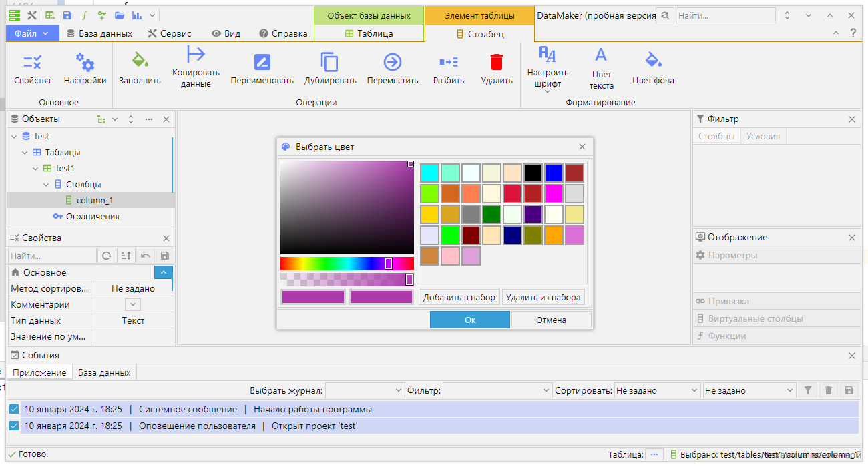The width and height of the screenshot is (868, 467).
Task: Open the База данных menu
Action: 99,33
